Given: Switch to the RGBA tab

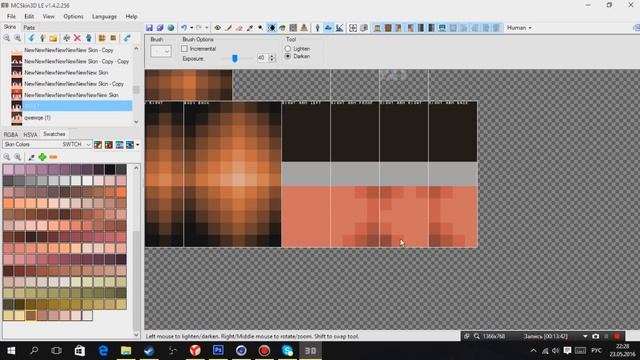Looking at the screenshot, I should (x=11, y=134).
